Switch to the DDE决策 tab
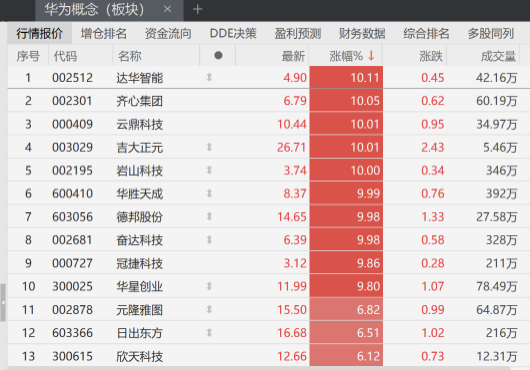 coord(233,33)
